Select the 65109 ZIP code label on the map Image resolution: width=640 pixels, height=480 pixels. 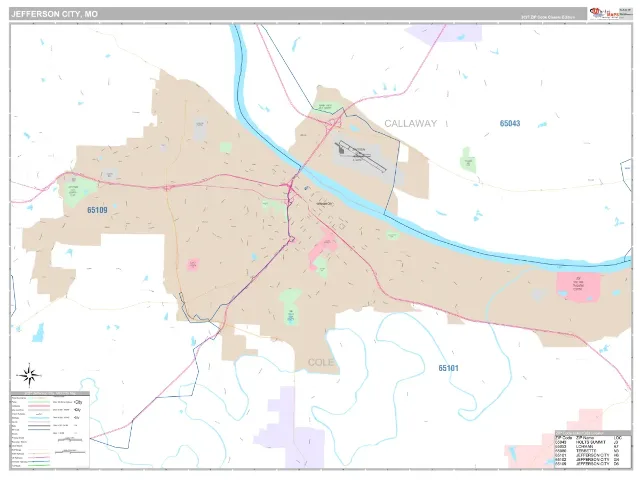point(97,210)
